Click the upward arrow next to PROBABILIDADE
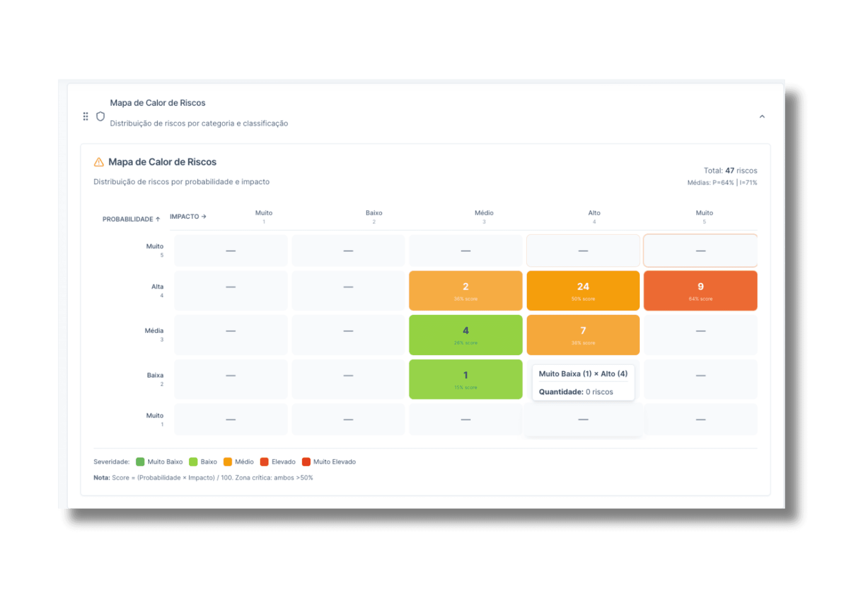This screenshot has height=614, width=868. pyautogui.click(x=158, y=219)
